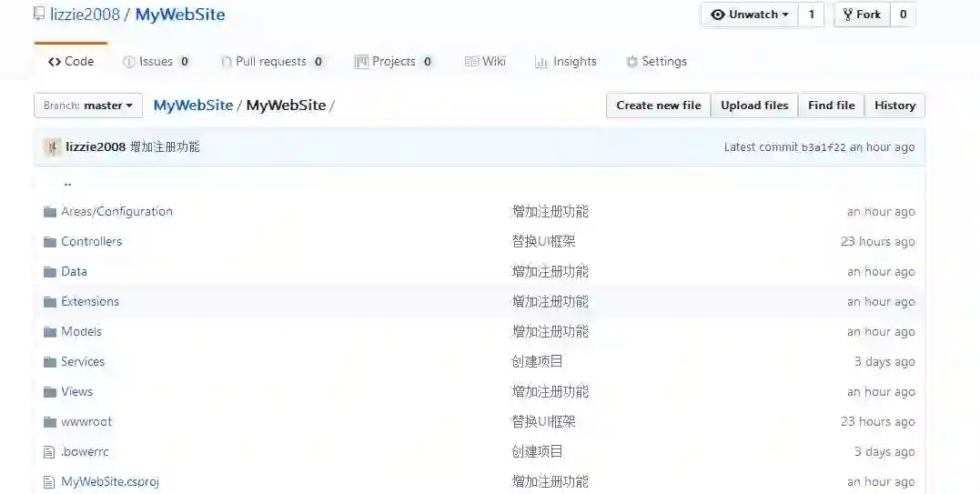Click the Wiki tab book icon
Image resolution: width=980 pixels, height=494 pixels.
coord(471,61)
